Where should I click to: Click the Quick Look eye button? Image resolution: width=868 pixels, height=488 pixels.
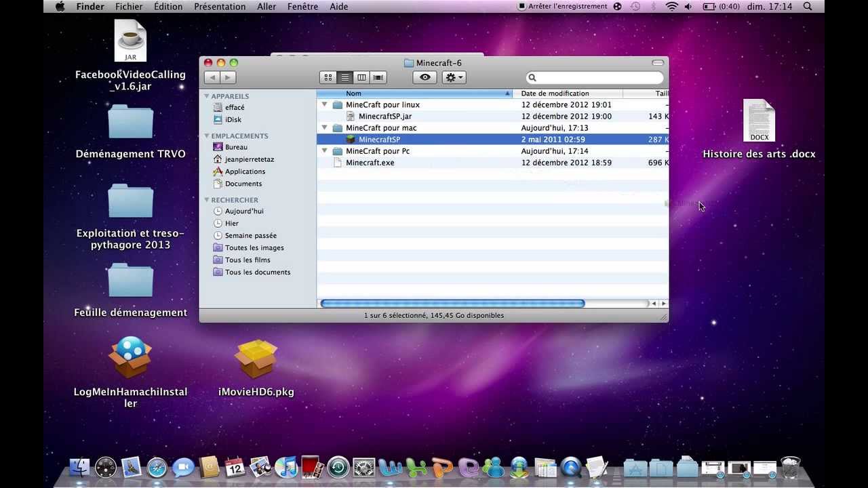tap(425, 78)
